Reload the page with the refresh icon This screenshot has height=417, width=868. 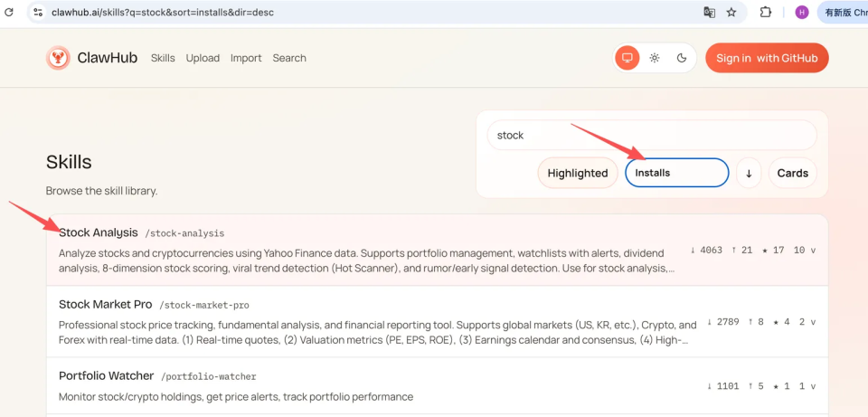(x=9, y=13)
